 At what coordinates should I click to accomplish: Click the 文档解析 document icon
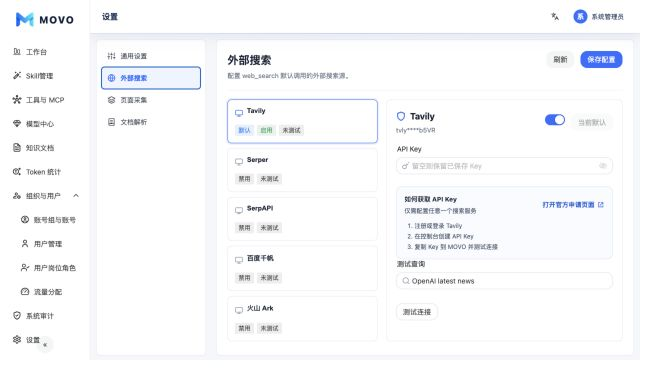[x=111, y=122]
